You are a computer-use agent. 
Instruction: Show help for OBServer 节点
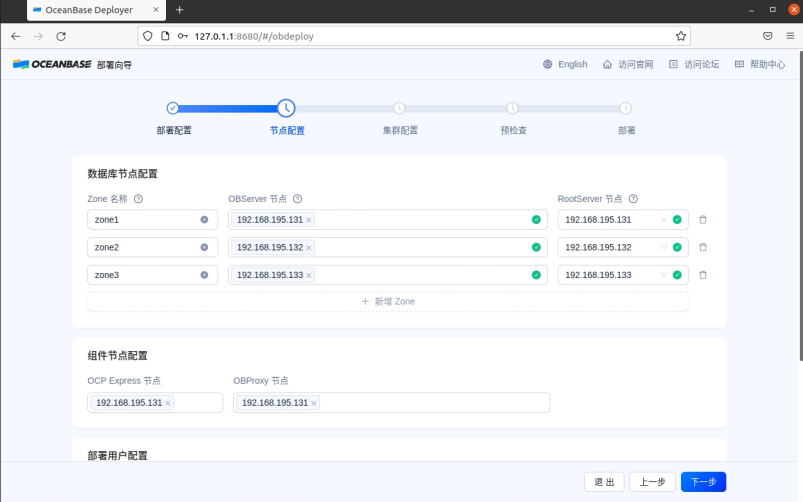(297, 199)
